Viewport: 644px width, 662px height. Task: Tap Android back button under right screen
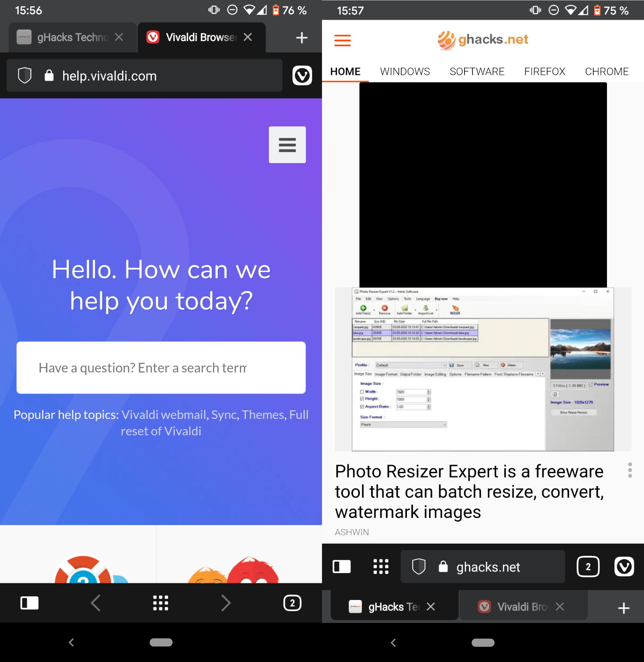click(393, 642)
